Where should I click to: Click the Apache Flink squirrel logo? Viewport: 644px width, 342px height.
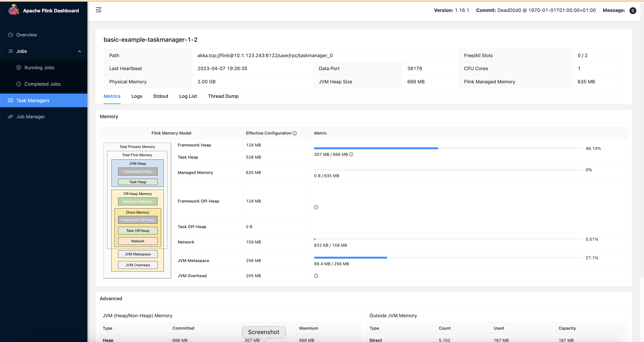click(14, 10)
